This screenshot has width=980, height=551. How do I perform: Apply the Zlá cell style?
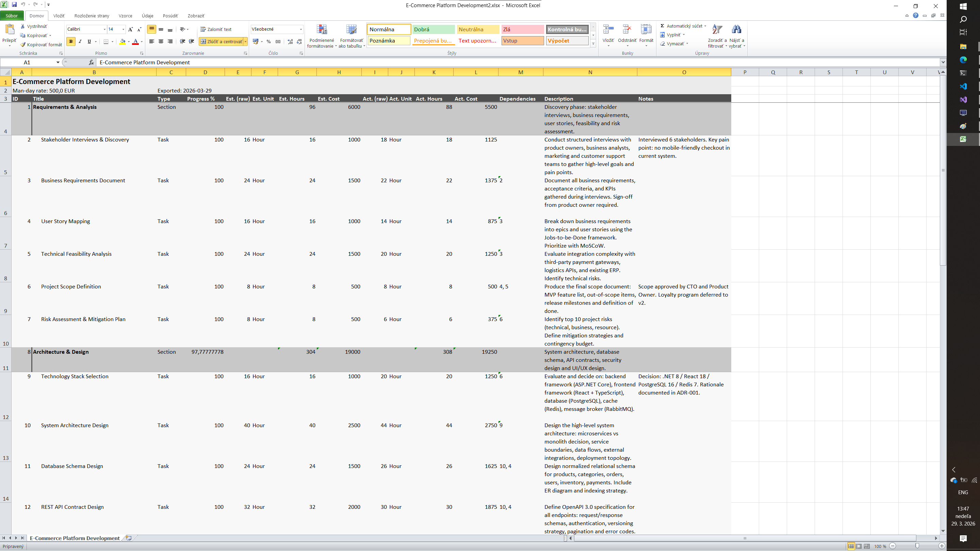point(522,29)
